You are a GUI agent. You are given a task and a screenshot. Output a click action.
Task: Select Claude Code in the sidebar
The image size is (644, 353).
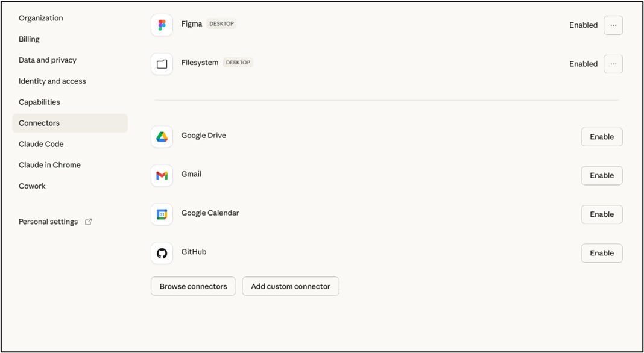tap(41, 144)
